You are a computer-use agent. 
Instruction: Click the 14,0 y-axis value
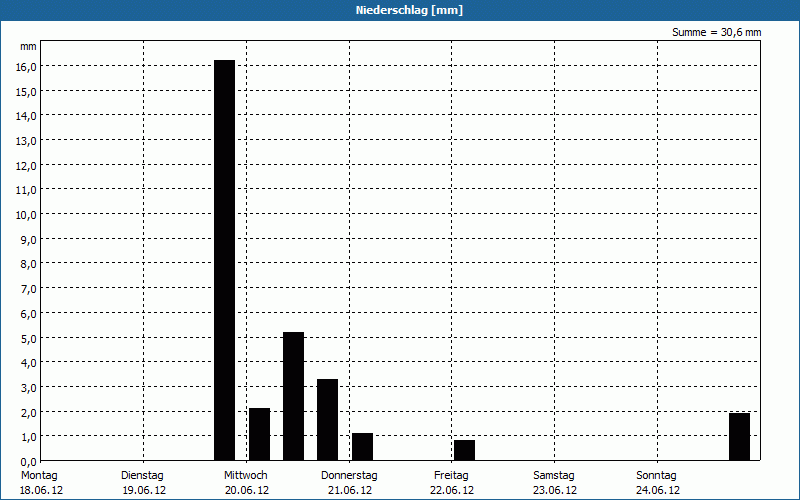(x=27, y=116)
